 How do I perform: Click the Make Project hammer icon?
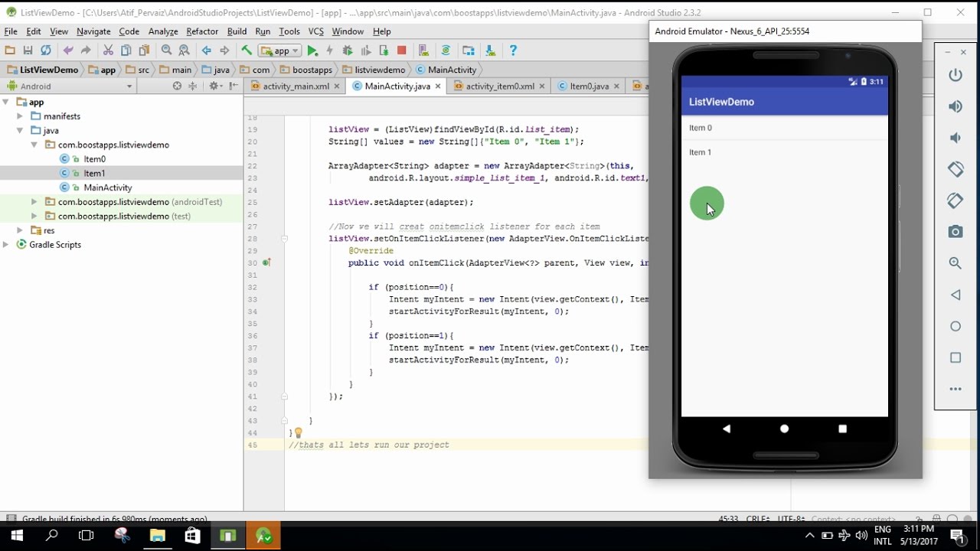[247, 51]
